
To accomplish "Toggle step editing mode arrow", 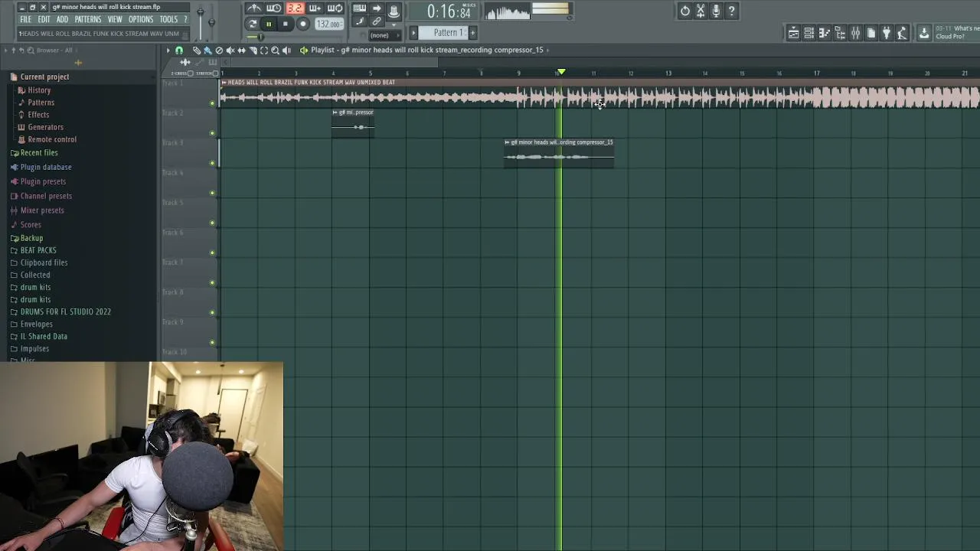I will pos(377,8).
